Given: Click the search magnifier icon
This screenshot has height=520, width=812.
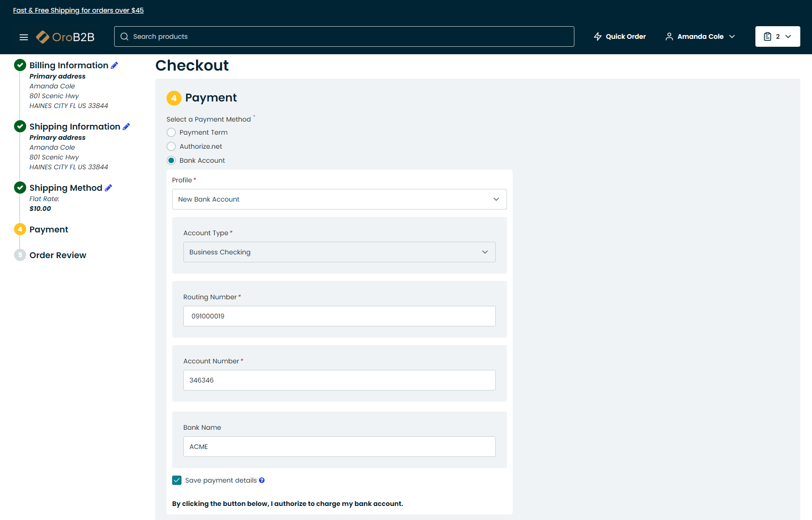Looking at the screenshot, I should (124, 36).
